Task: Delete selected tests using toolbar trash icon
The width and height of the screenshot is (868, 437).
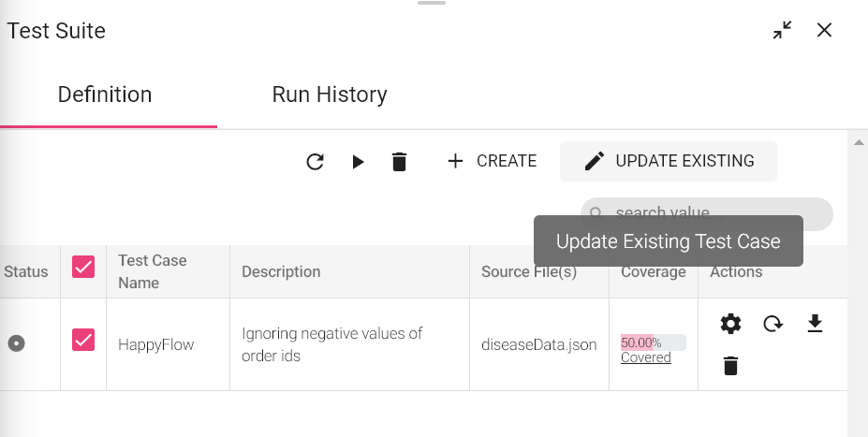Action: click(x=399, y=162)
